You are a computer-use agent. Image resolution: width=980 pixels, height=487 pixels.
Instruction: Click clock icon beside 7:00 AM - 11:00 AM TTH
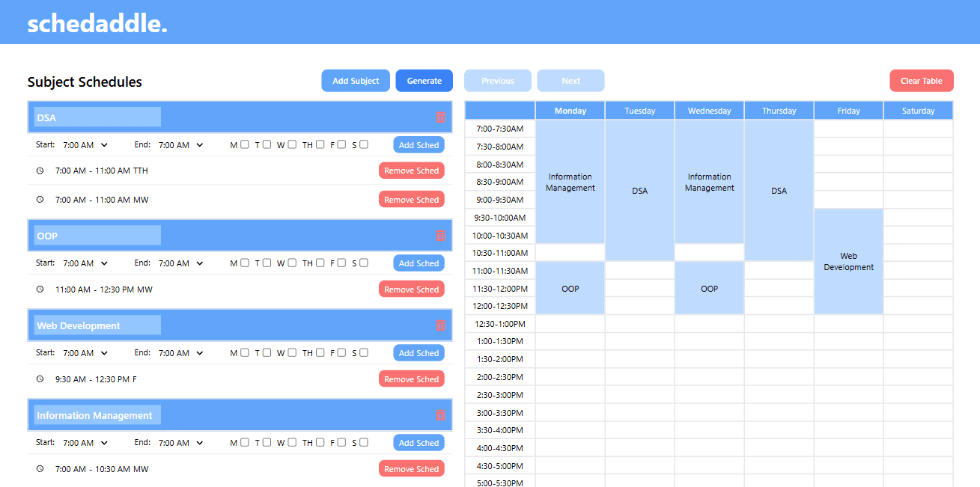click(40, 171)
